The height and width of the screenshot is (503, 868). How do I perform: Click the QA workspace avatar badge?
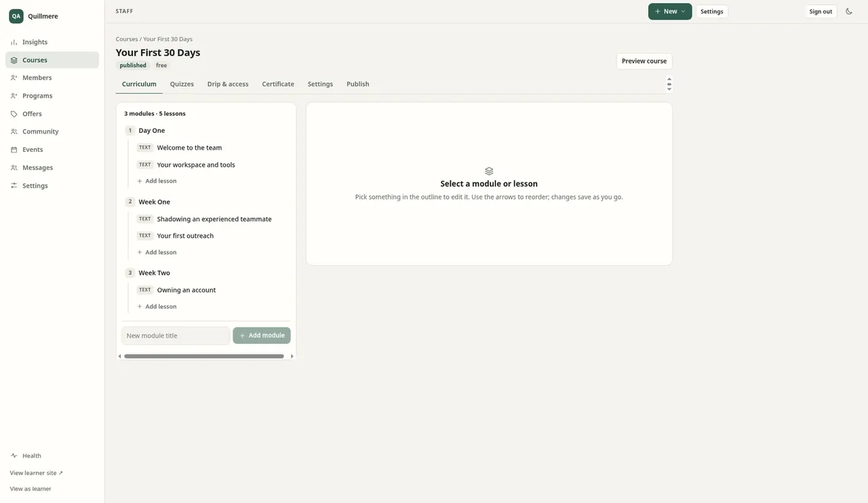coord(16,16)
